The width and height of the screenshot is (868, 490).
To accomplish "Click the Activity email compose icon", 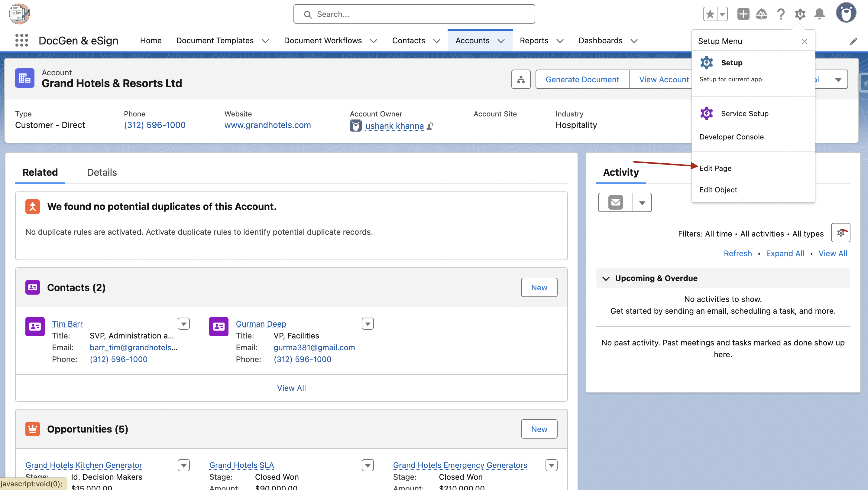I will [615, 202].
